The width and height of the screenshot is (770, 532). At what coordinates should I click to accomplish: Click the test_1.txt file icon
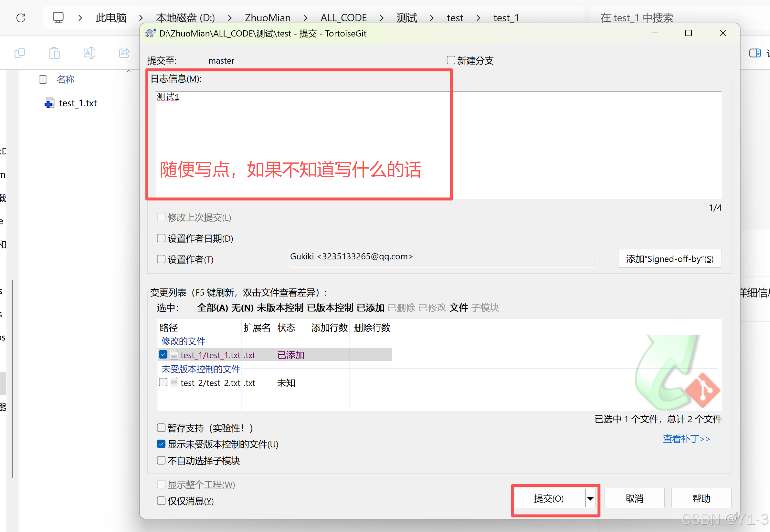49,103
